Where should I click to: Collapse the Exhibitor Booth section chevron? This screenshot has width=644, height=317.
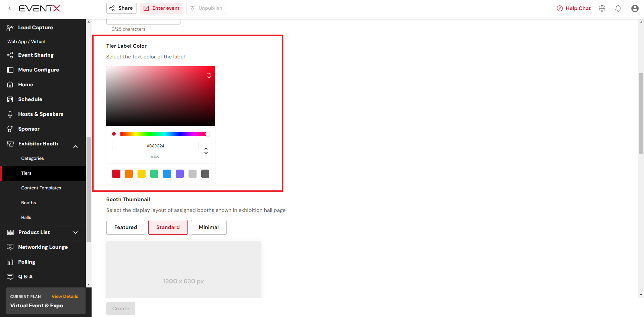(x=75, y=146)
